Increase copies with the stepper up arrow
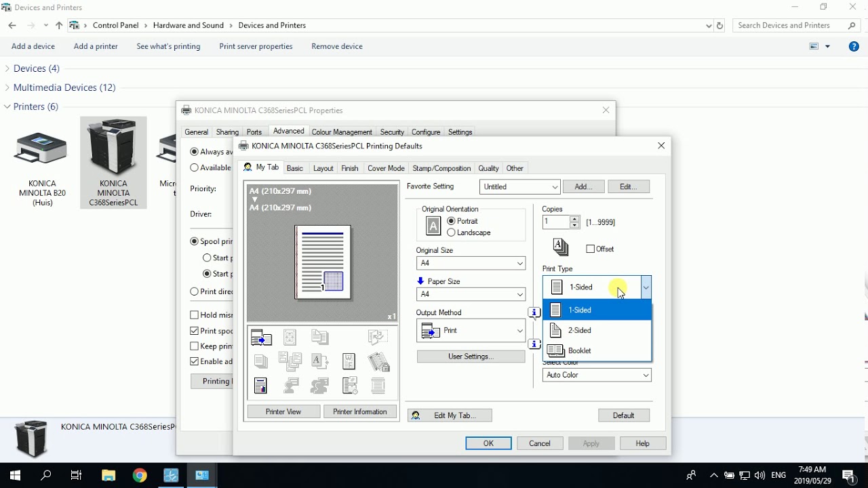This screenshot has width=868, height=488. click(575, 218)
